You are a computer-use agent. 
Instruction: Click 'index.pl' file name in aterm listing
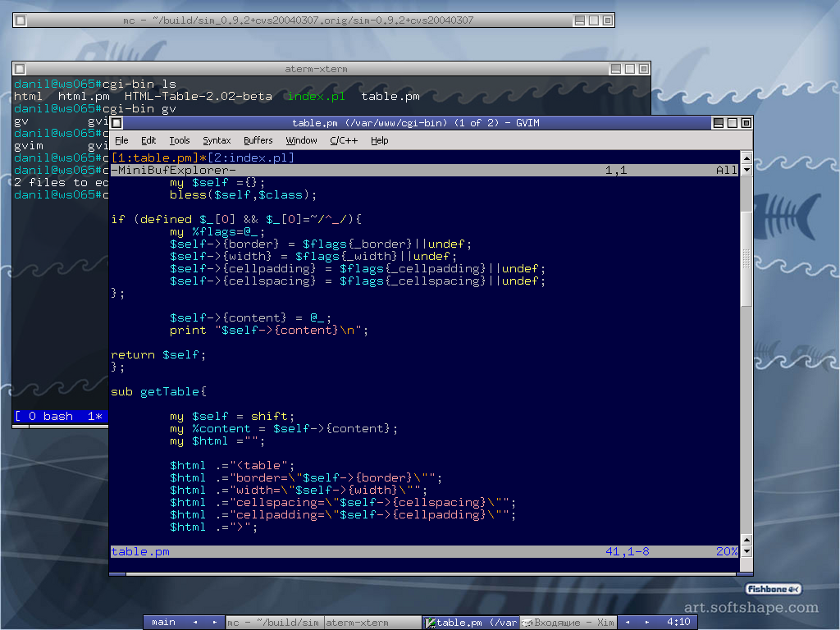tap(316, 97)
